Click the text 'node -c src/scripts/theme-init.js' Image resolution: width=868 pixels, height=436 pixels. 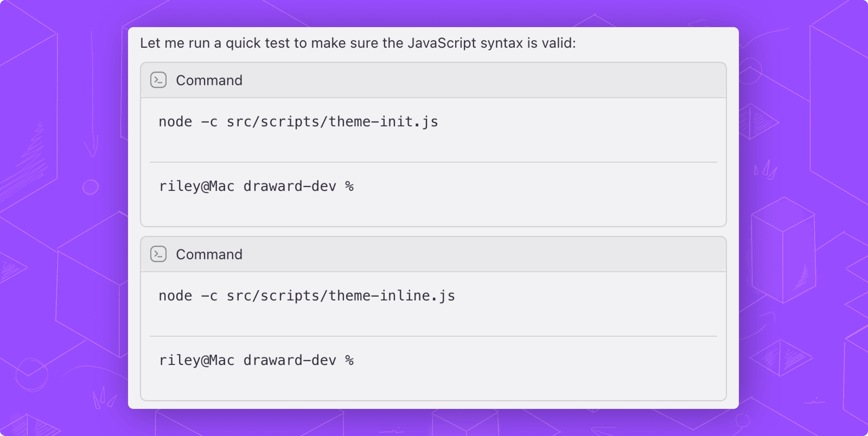[x=298, y=122]
